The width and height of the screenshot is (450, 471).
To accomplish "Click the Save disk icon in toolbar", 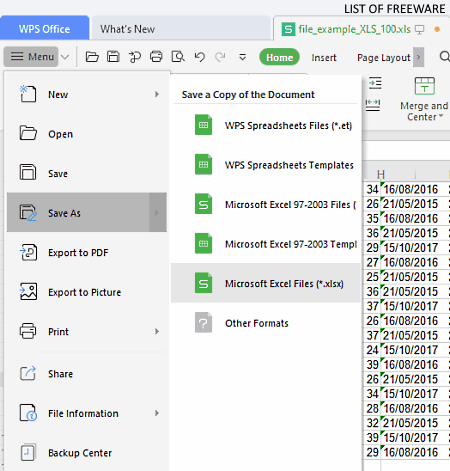I will [x=113, y=57].
